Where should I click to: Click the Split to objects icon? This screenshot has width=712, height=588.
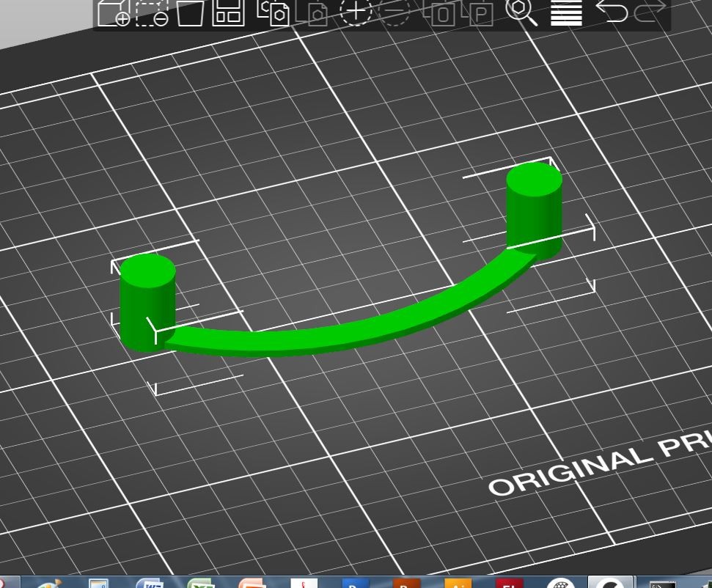(438, 12)
